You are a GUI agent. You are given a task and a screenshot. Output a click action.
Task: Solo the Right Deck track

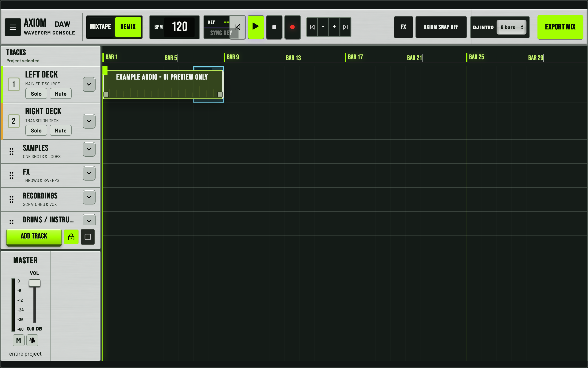click(x=36, y=130)
